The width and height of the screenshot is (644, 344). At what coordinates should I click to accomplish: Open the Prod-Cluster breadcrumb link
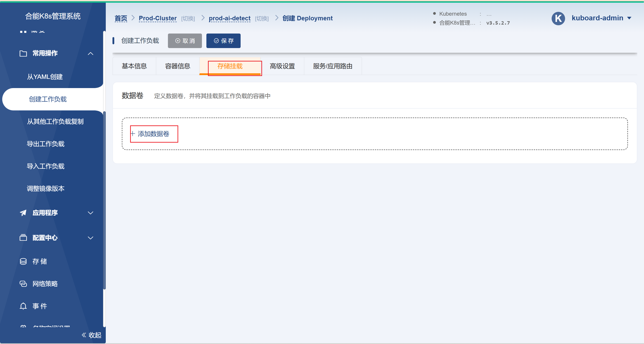click(x=158, y=18)
